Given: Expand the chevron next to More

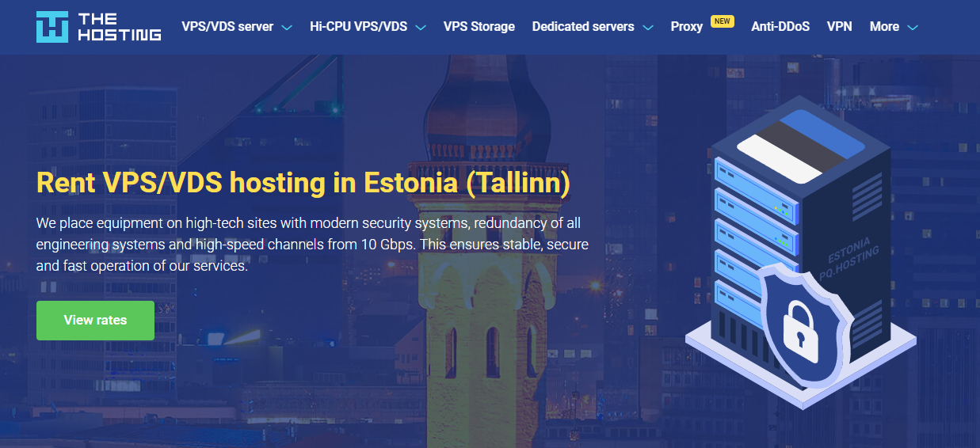Looking at the screenshot, I should coord(913,28).
